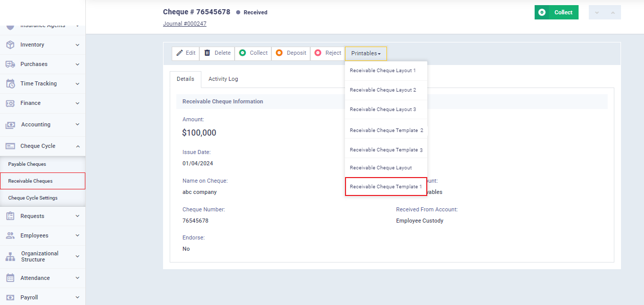Click the Finance safe icon

pyautogui.click(x=10, y=103)
